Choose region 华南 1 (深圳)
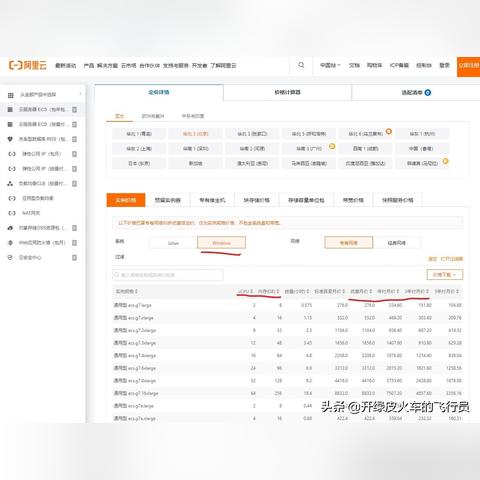Image resolution: width=480 pixels, height=480 pixels. 195,149
